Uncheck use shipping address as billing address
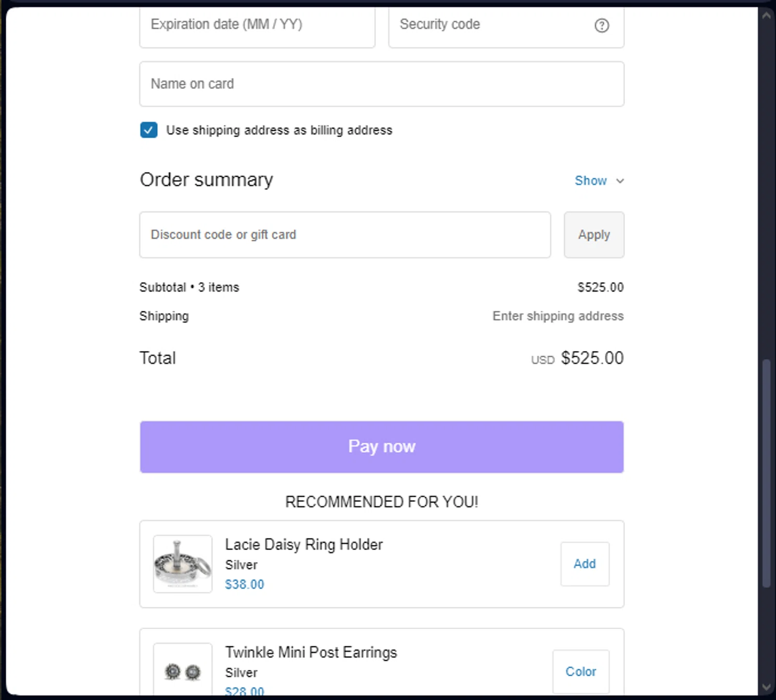The image size is (776, 700). click(149, 130)
